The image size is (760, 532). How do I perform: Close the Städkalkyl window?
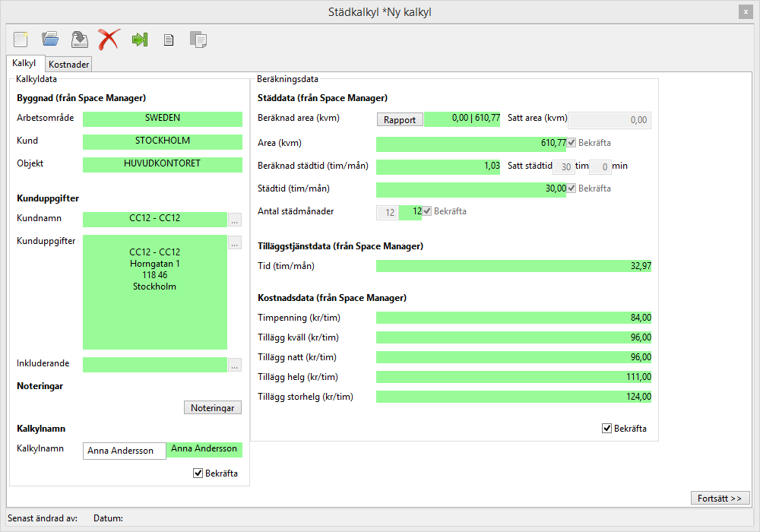[x=744, y=12]
